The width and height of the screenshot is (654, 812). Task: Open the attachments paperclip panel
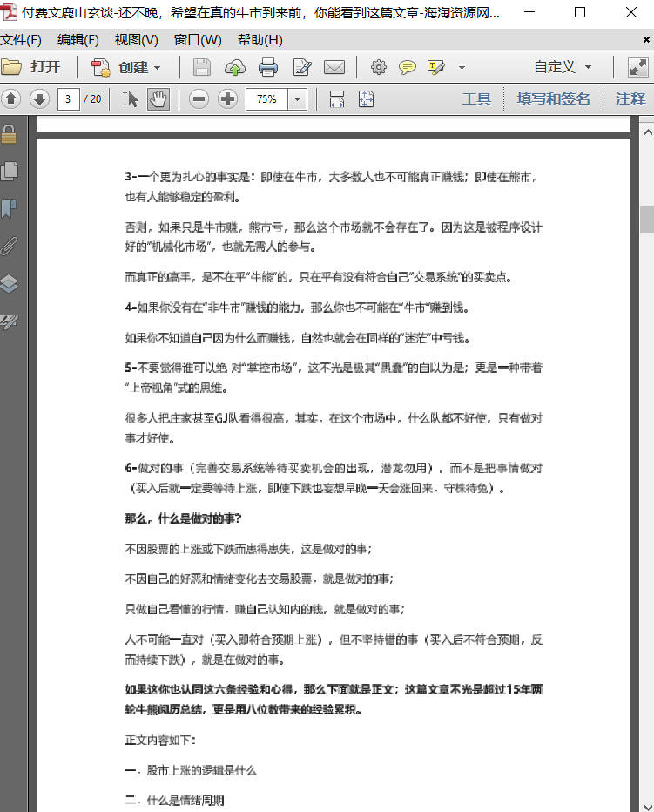(9, 246)
